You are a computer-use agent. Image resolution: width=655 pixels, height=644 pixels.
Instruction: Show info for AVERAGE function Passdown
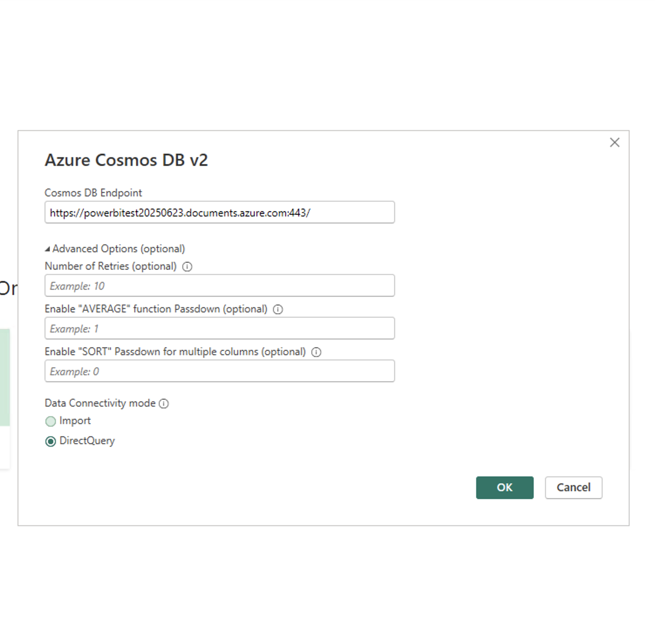click(x=278, y=309)
